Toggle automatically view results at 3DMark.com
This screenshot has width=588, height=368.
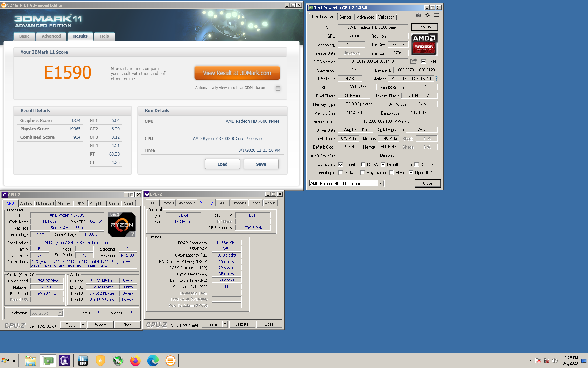(x=278, y=88)
